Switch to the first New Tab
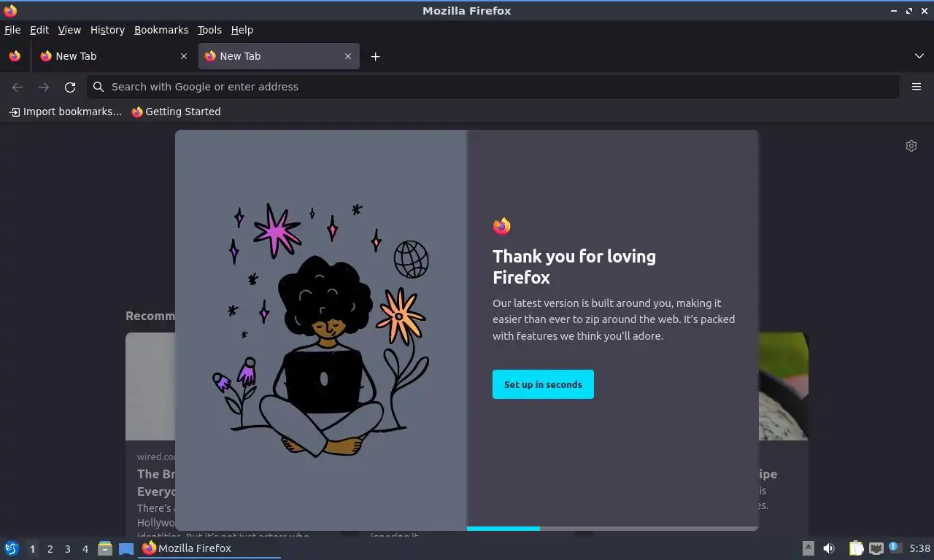This screenshot has height=560, width=934. point(113,56)
